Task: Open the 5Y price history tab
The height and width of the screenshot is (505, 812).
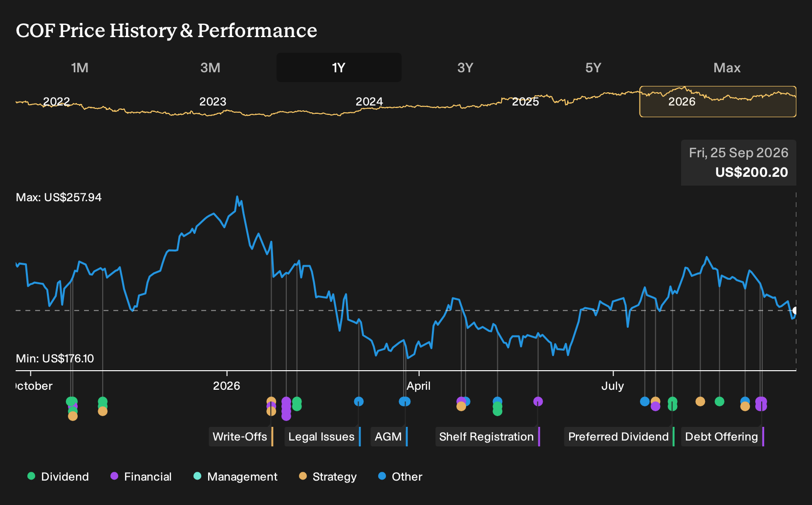Action: point(593,68)
